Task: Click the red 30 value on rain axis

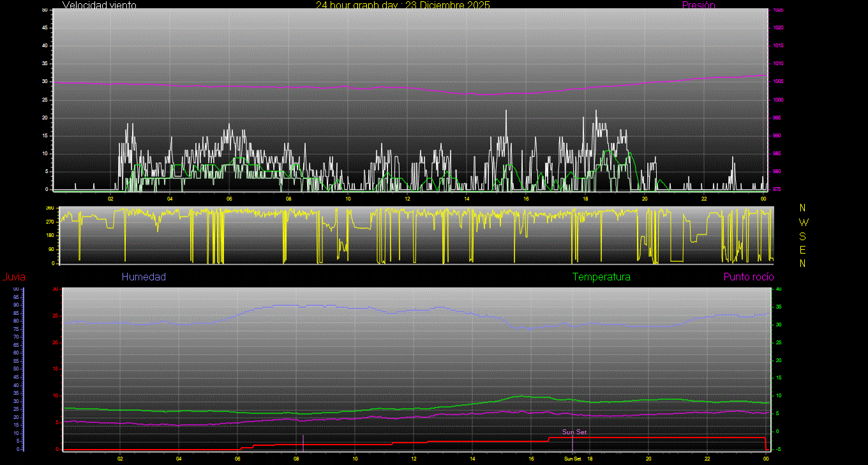Action: pyautogui.click(x=56, y=289)
